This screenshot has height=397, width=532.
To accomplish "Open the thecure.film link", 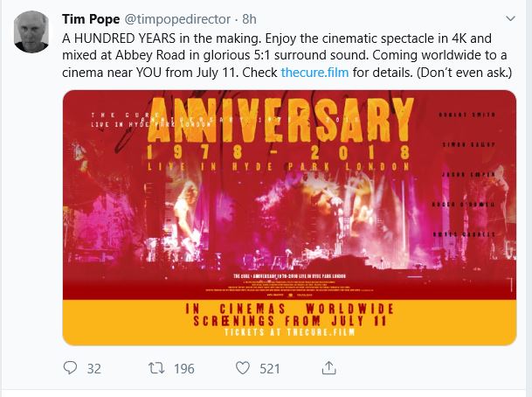I will [314, 73].
